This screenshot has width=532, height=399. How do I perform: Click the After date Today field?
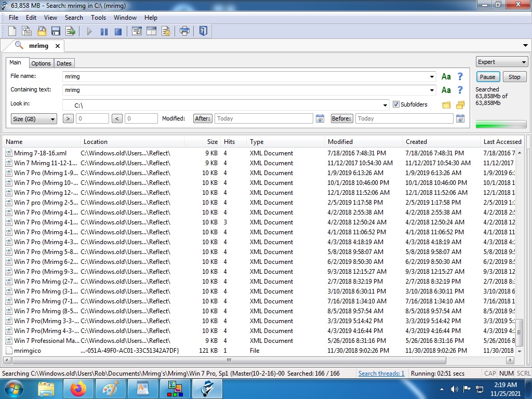[263, 118]
